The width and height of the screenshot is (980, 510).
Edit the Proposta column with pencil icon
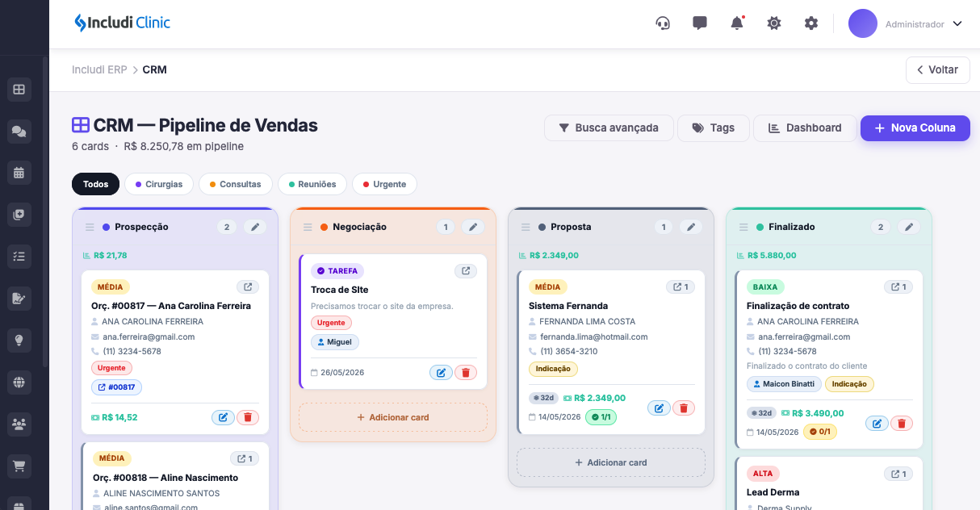coord(691,228)
